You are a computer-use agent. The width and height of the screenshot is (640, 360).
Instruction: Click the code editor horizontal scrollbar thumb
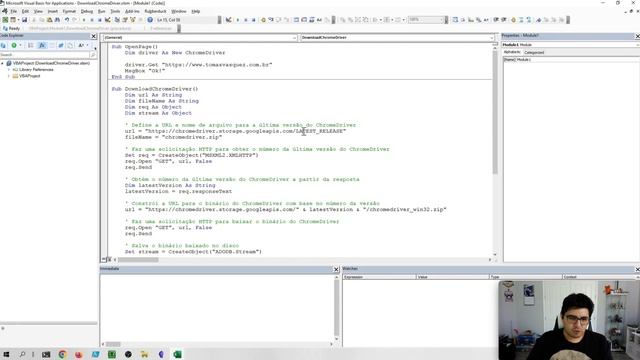[x=138, y=260]
